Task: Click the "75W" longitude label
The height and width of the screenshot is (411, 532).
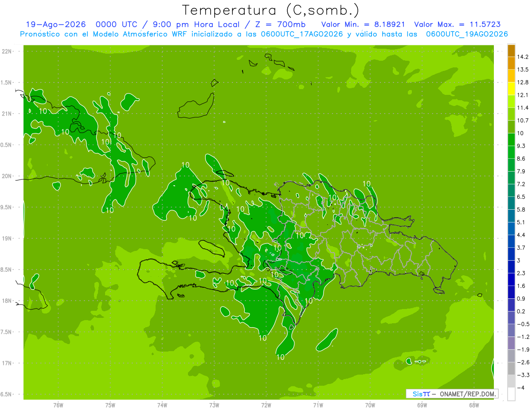Action: tap(110, 405)
